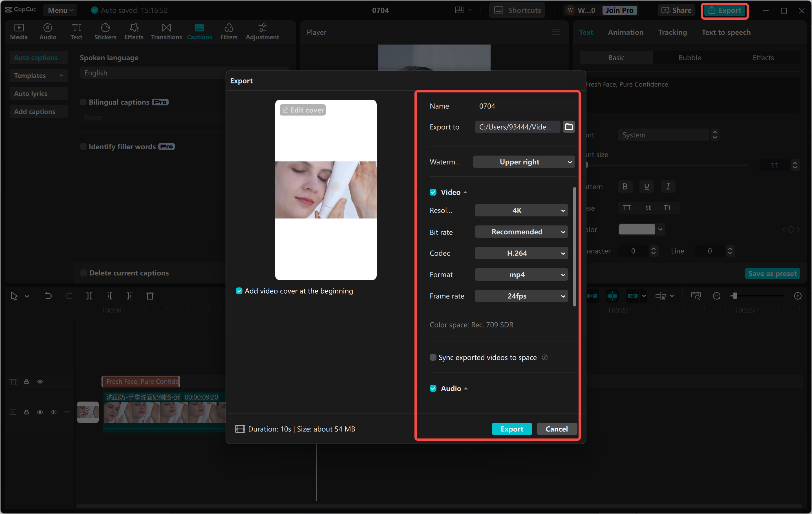Click the cyan Export button in dialog
This screenshot has width=812, height=514.
pos(511,429)
